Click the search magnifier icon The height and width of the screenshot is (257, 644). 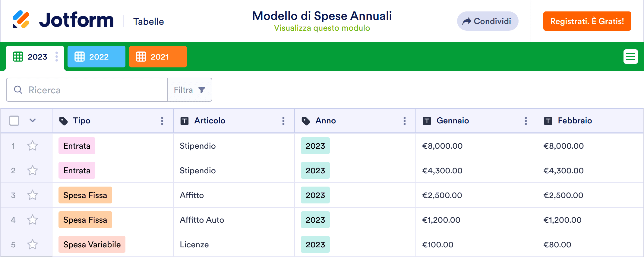point(18,90)
